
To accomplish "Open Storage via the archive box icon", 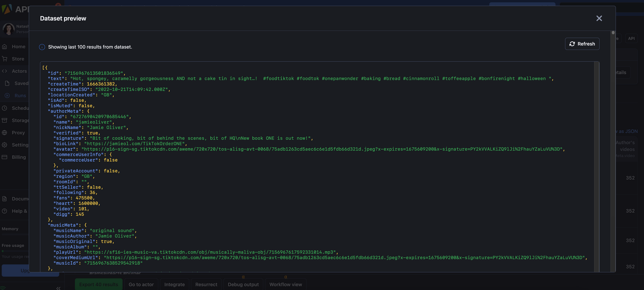I will (5, 120).
